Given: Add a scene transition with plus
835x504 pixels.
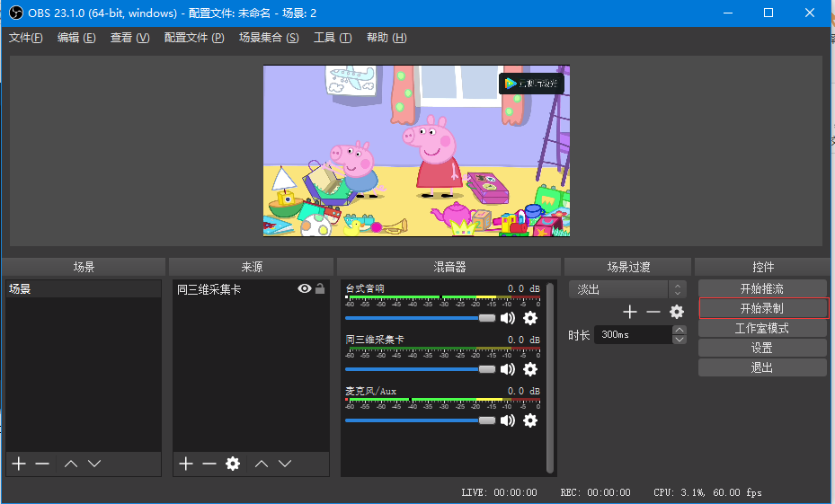Looking at the screenshot, I should pos(630,312).
